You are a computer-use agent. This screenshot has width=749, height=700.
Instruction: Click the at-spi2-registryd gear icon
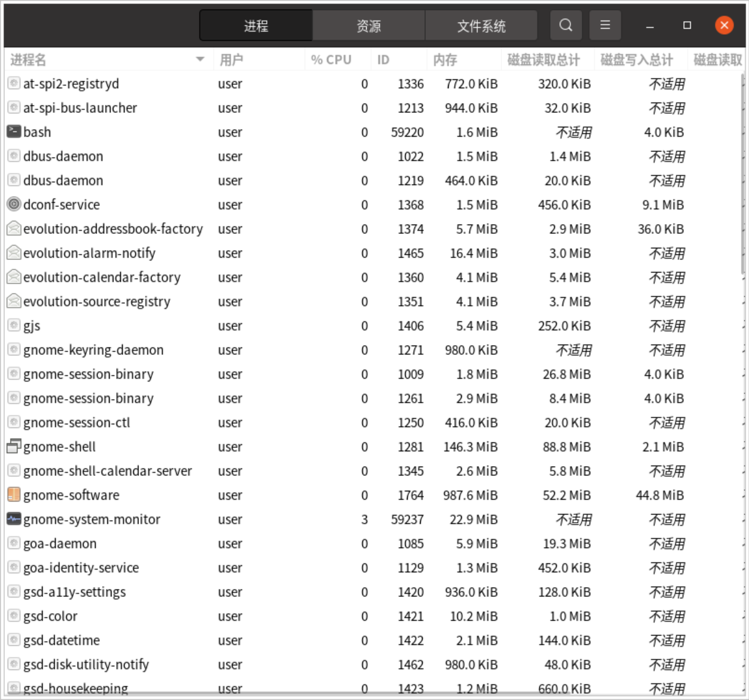click(14, 83)
